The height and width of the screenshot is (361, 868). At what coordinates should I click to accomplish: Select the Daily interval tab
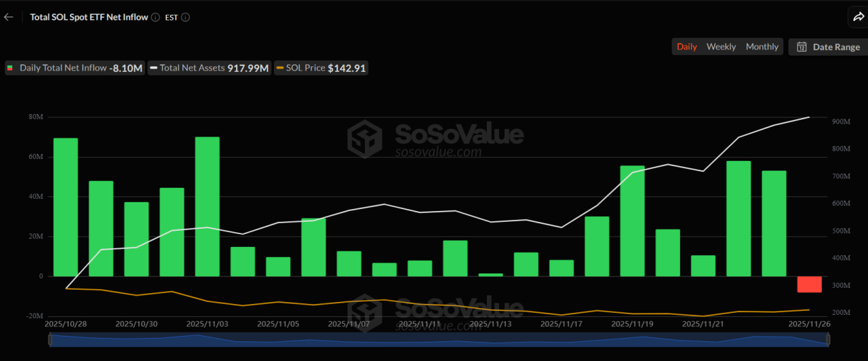pos(687,47)
